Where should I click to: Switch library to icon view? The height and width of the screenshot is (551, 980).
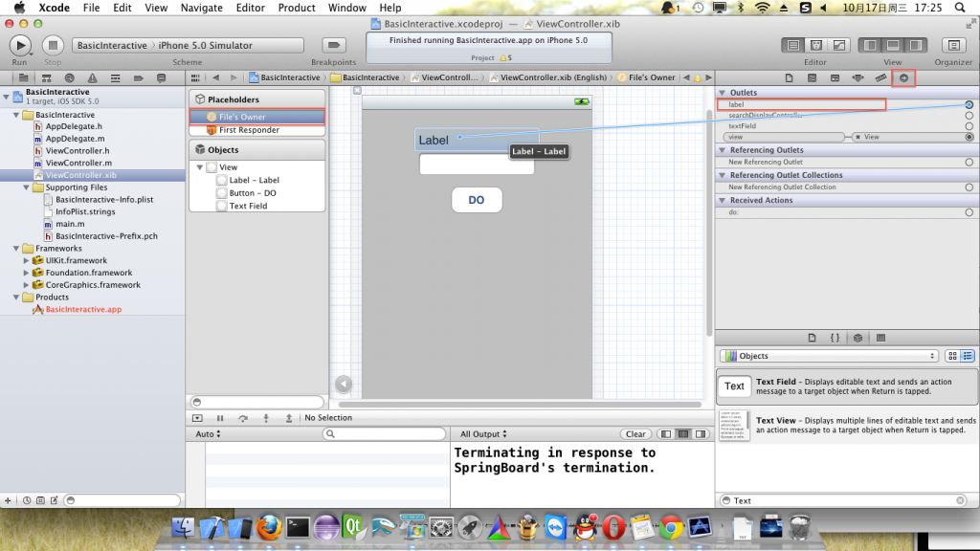click(x=952, y=356)
